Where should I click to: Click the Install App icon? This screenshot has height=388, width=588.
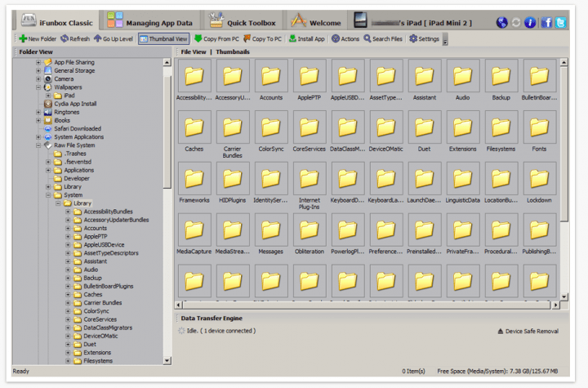[292, 38]
